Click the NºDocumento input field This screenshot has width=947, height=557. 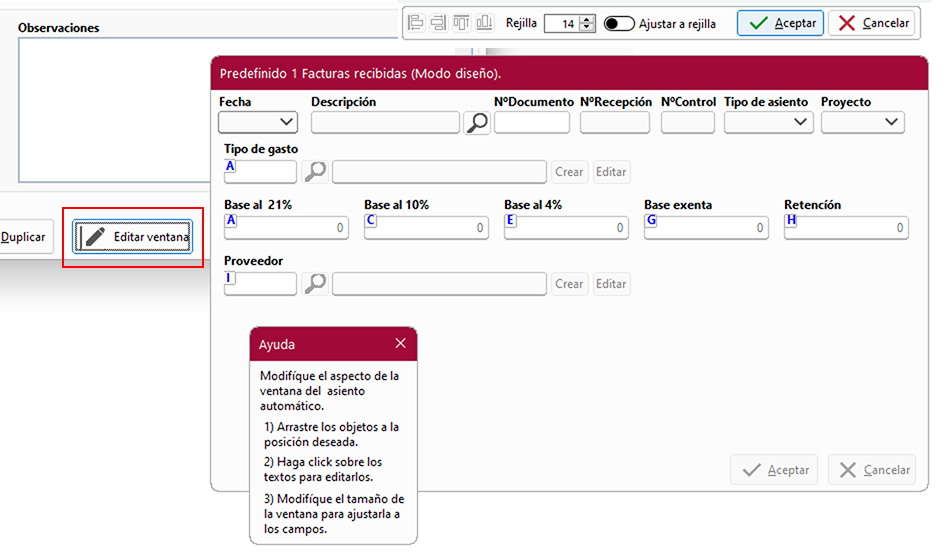pyautogui.click(x=531, y=123)
